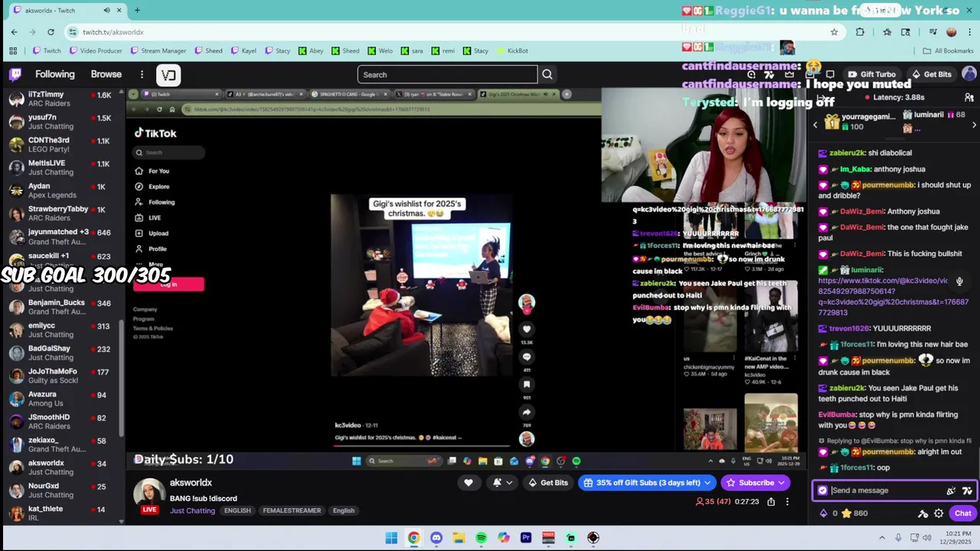Open the Following tab

point(54,74)
